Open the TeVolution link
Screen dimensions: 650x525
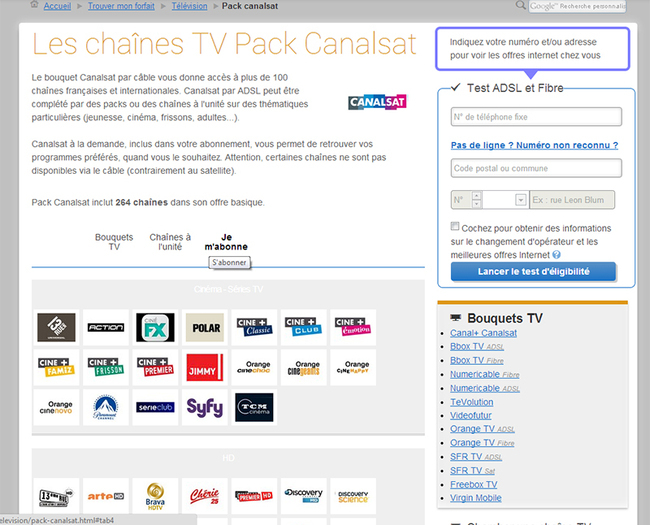click(472, 402)
